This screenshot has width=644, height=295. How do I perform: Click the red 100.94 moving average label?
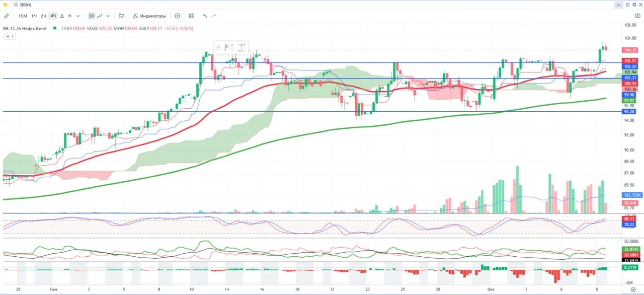coord(631,84)
